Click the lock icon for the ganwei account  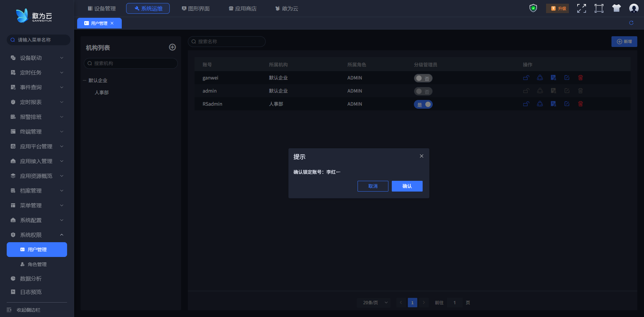(x=526, y=78)
